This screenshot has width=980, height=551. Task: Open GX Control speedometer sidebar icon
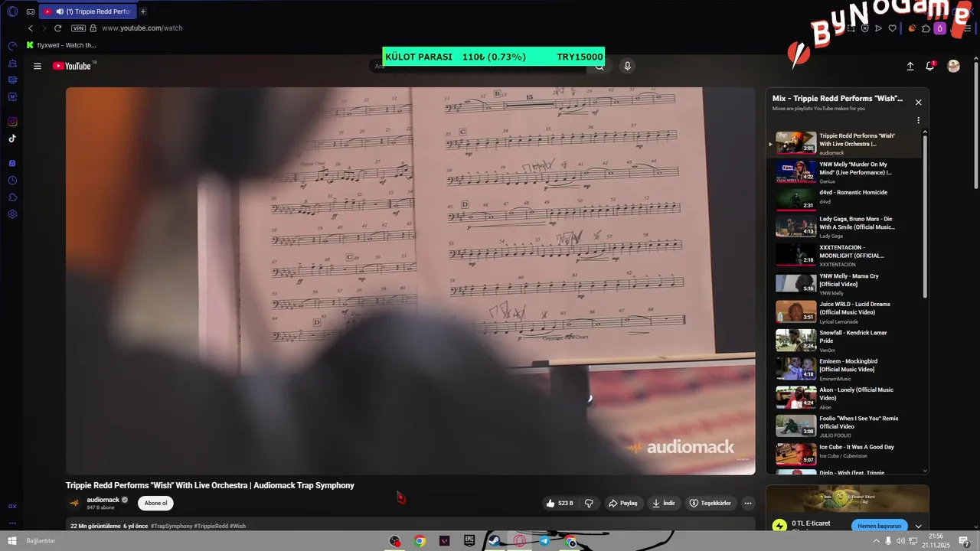pyautogui.click(x=12, y=46)
